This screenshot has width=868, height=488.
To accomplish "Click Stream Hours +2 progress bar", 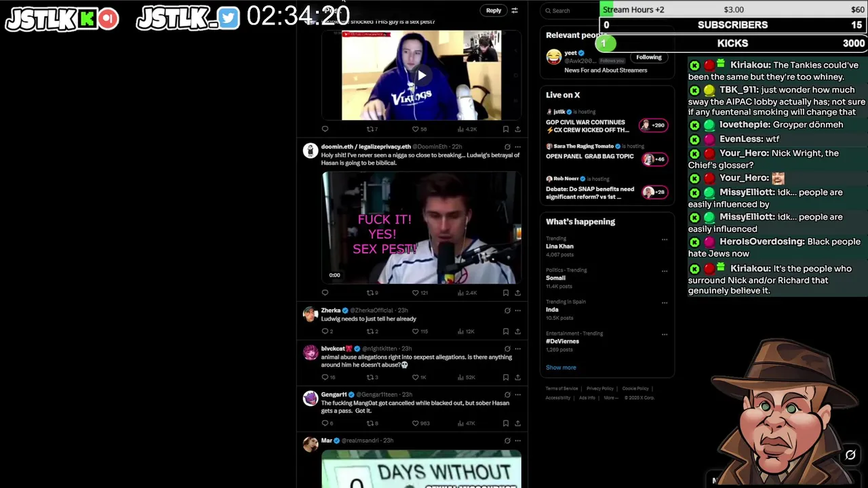I will (734, 9).
